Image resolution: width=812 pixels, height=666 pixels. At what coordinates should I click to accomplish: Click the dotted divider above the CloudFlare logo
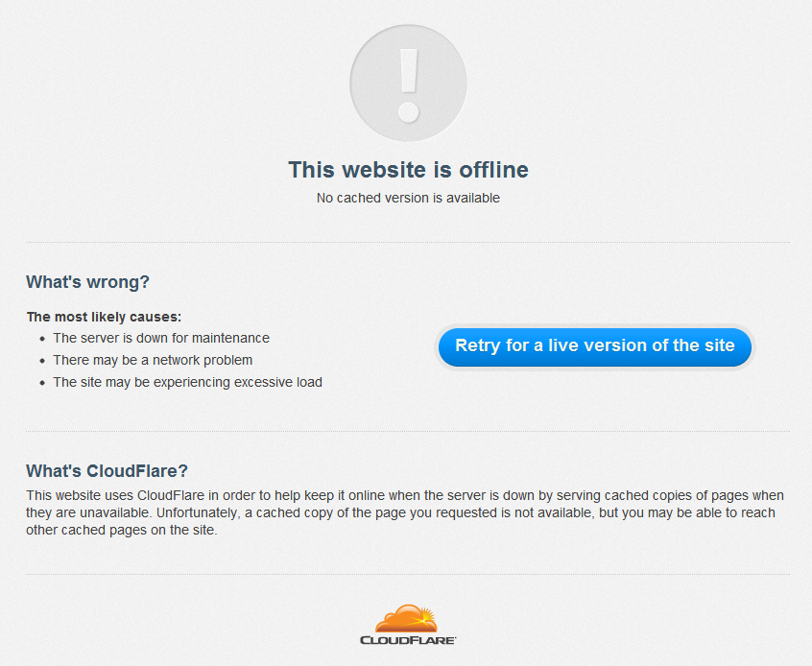(408, 574)
